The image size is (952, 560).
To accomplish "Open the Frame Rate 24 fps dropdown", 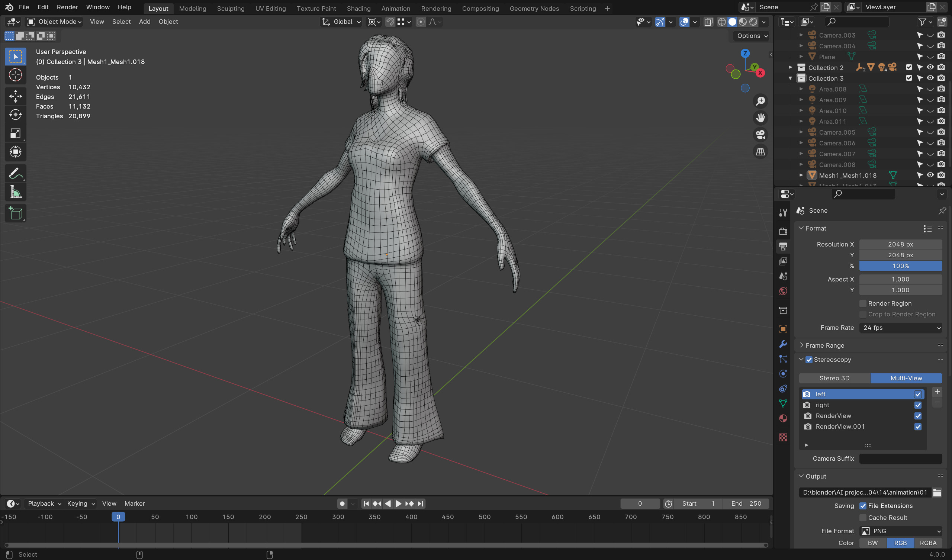I will click(x=901, y=328).
